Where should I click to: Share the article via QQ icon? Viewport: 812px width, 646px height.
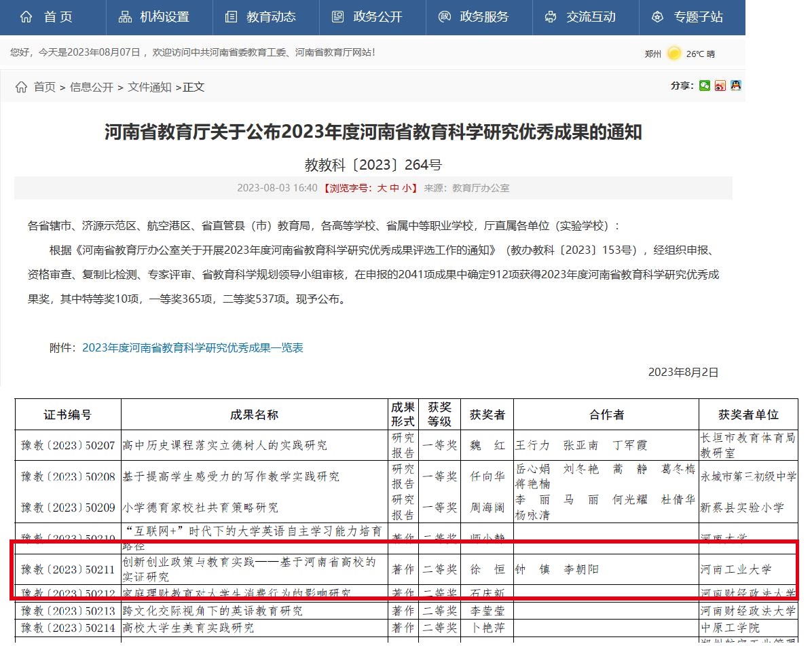pyautogui.click(x=736, y=85)
